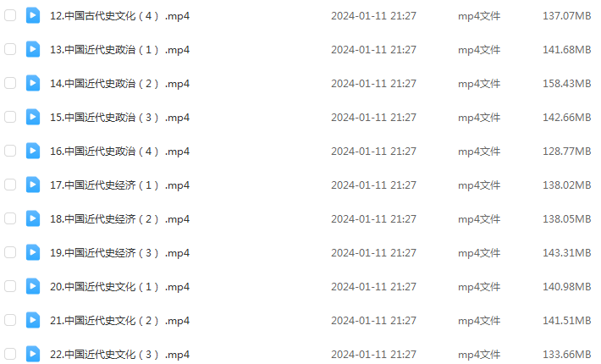Click video icon for 21.中国近代史文化（2）
This screenshot has height=364, width=601.
[x=33, y=320]
